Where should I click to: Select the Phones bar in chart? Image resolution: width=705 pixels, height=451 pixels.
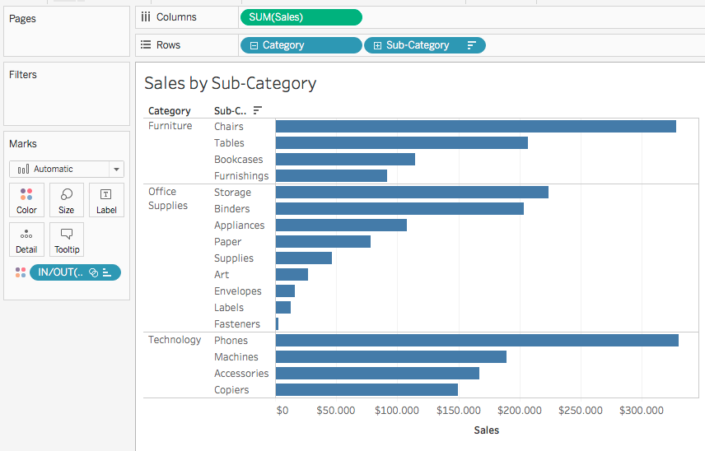tap(476, 340)
